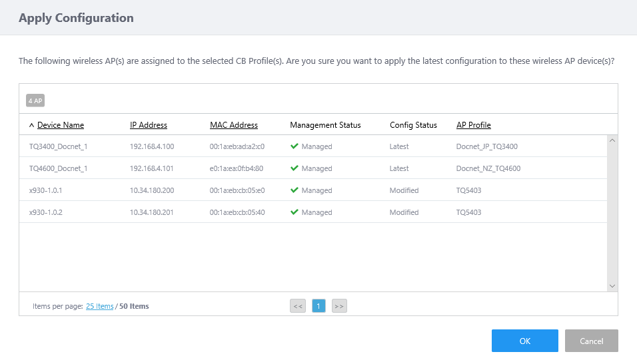Go to next page with >> button
637x364 pixels.
[339, 306]
